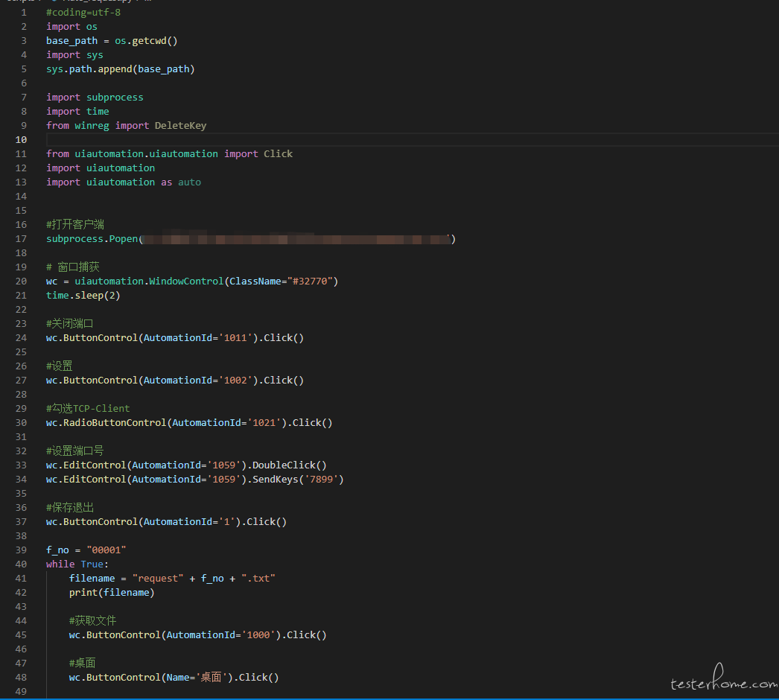Place cursor on 'import os' statement
Screen dimensions: 779x700
71,26
